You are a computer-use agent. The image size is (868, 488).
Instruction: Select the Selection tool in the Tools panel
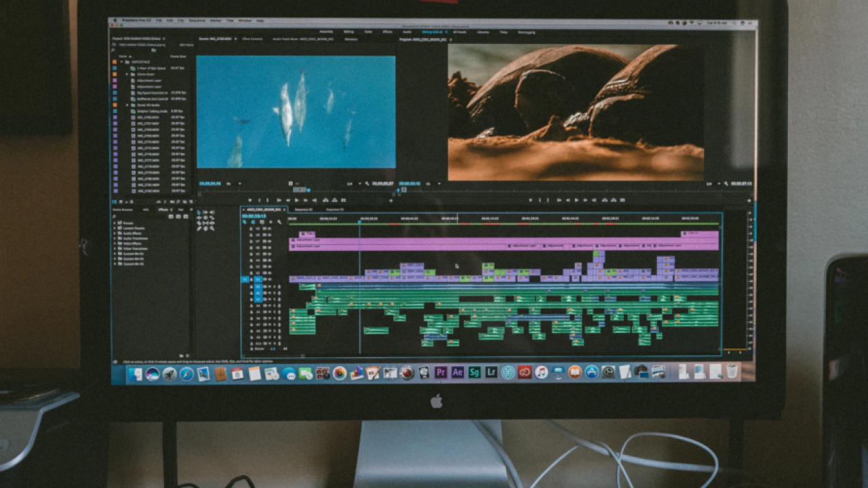coord(199,212)
